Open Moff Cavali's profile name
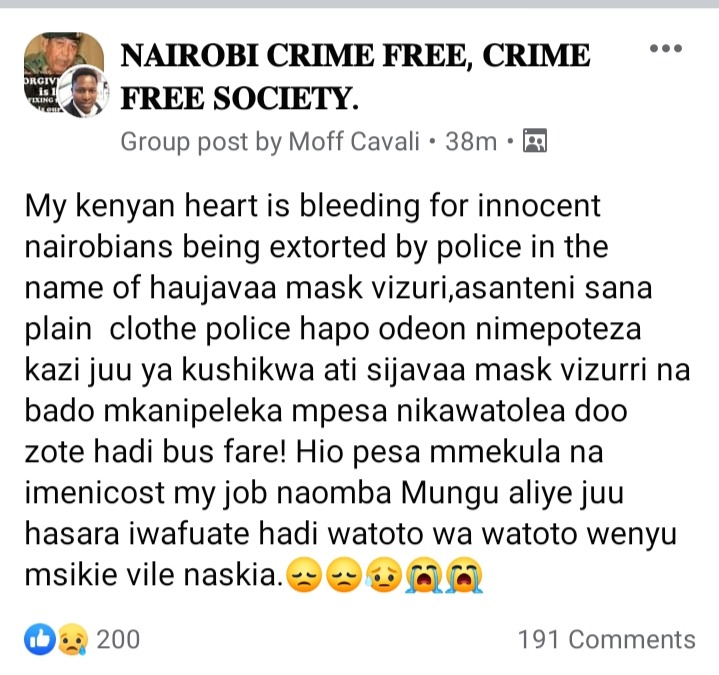Screen dimensions: 719x675 pyautogui.click(x=354, y=141)
